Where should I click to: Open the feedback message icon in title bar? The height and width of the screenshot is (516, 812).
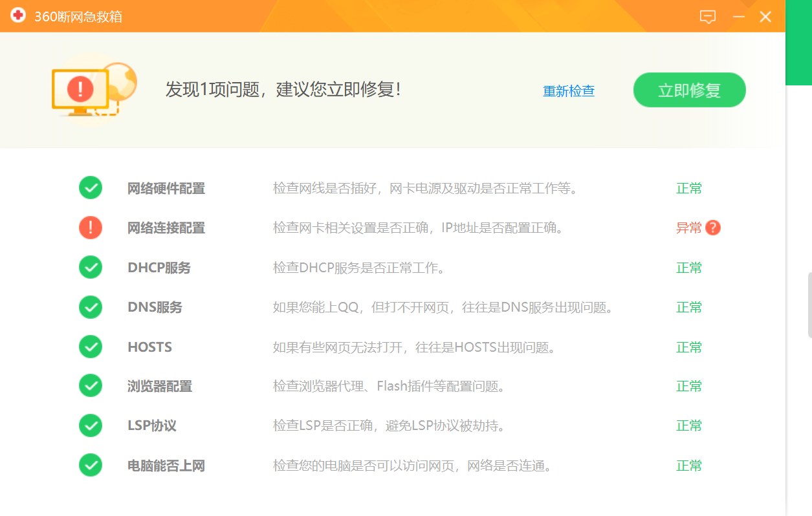pos(708,17)
